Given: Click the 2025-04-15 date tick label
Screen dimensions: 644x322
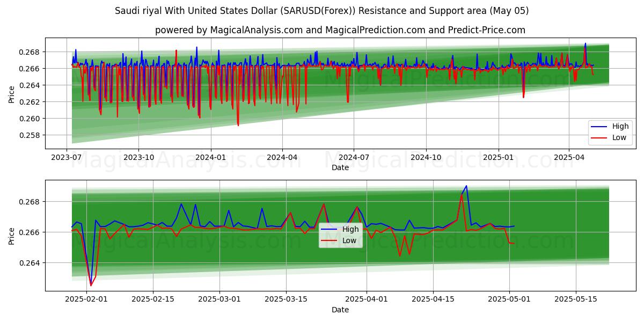Looking at the screenshot, I should (434, 299).
